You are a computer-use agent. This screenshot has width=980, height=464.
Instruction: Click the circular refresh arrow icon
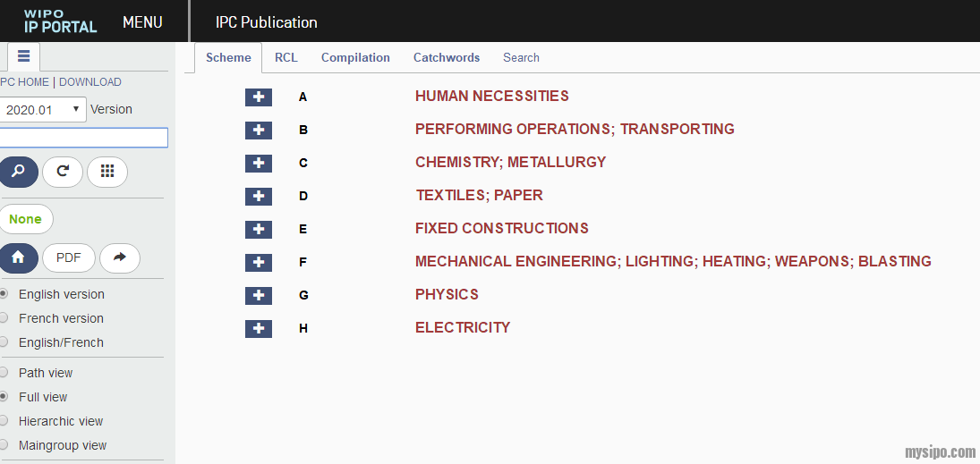click(63, 172)
